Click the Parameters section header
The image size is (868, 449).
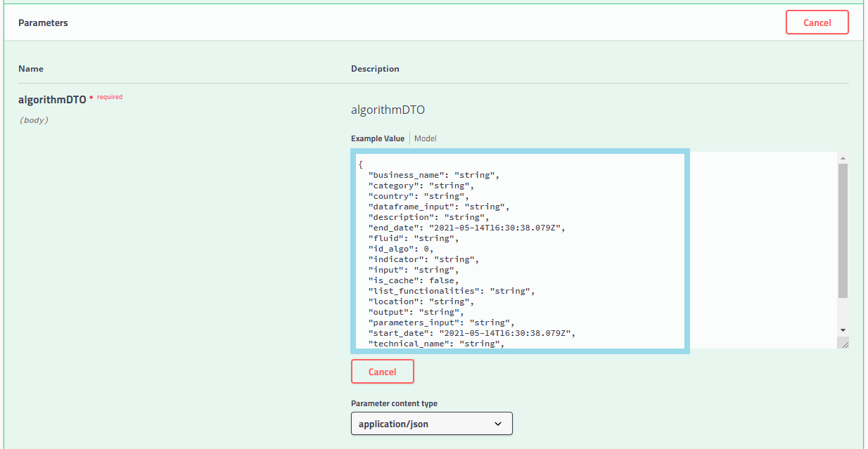point(43,22)
